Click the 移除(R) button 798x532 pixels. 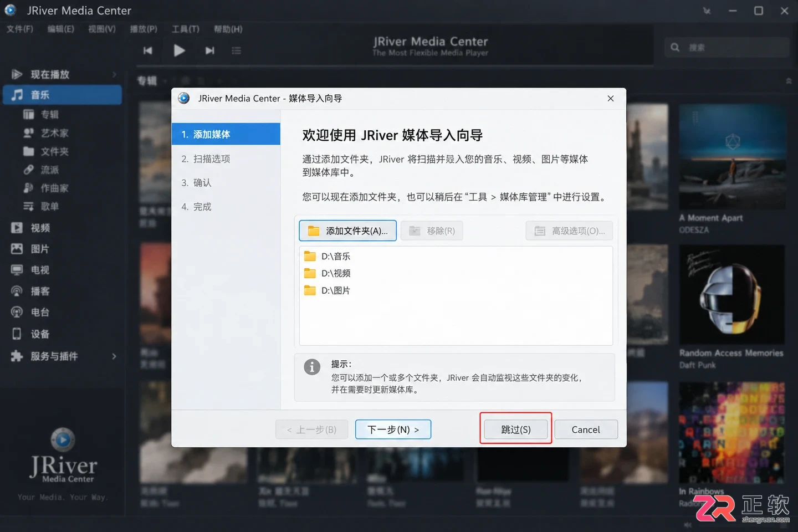(432, 231)
